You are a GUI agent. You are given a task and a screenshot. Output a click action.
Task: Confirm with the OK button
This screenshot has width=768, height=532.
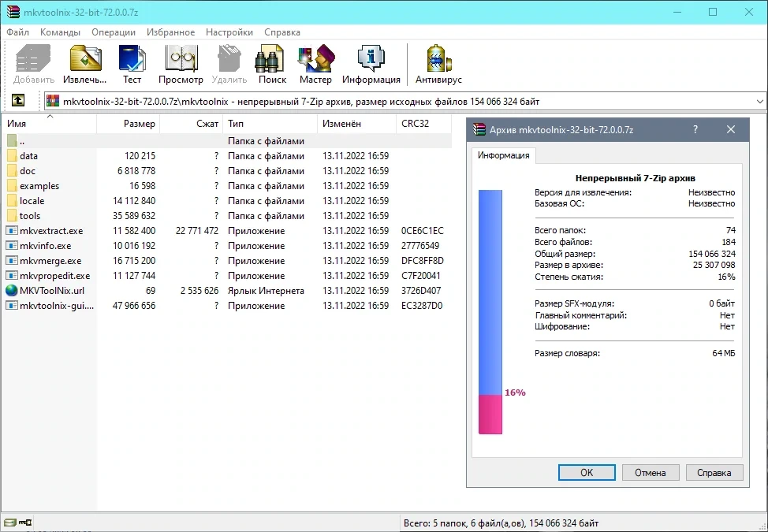(587, 473)
